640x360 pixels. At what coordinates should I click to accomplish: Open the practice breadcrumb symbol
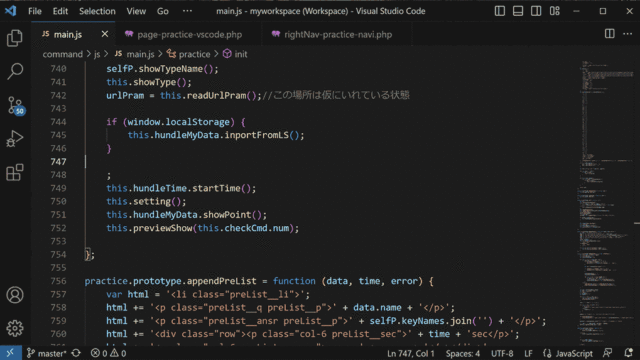click(189, 54)
